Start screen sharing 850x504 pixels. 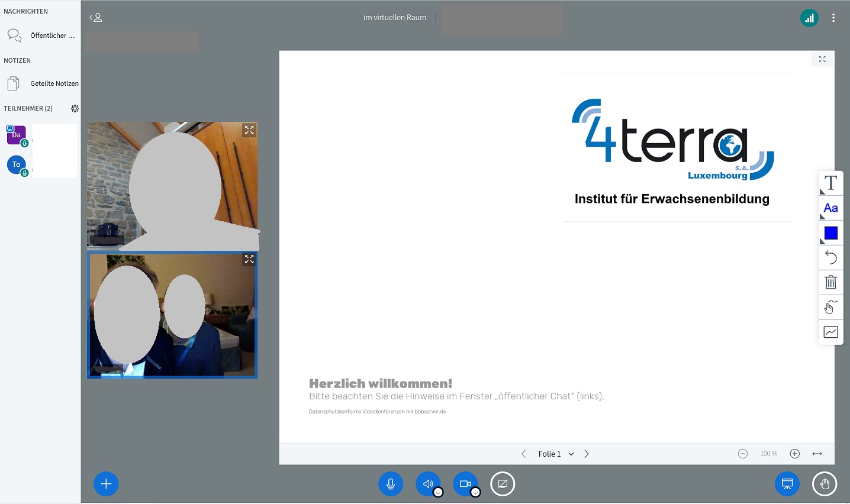click(x=503, y=484)
